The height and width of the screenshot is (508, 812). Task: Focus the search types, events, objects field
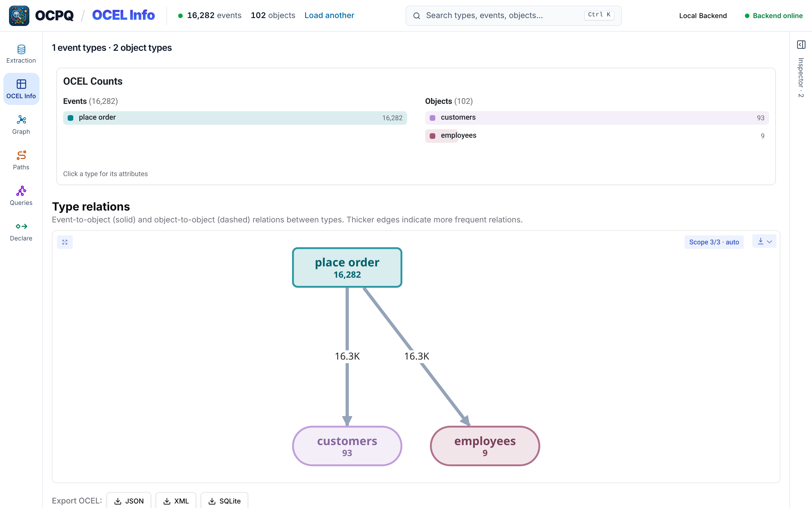coord(513,16)
